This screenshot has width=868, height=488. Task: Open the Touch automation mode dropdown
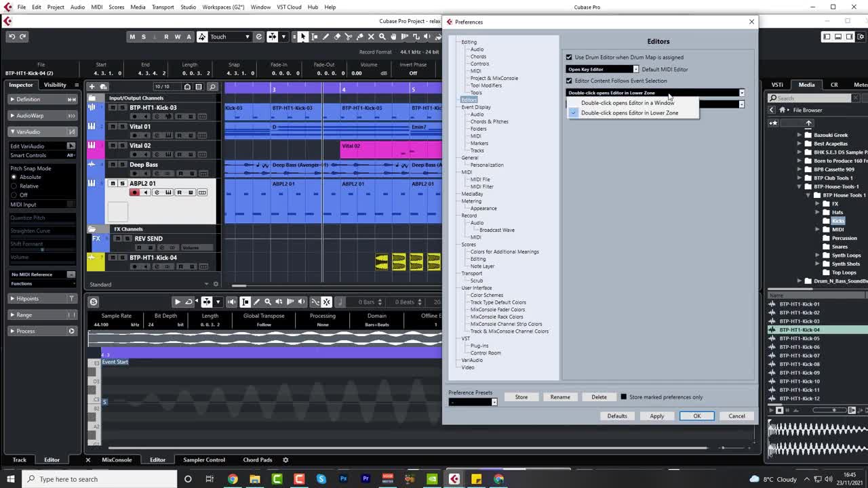tap(230, 37)
